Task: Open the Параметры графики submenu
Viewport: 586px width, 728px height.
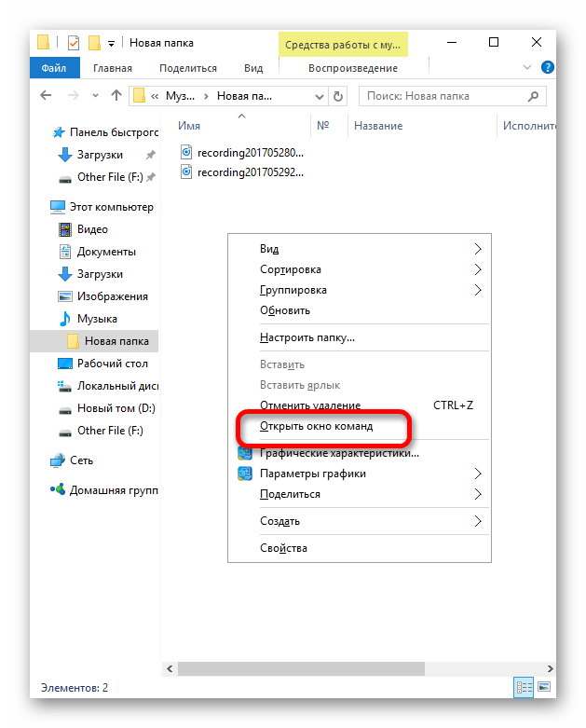Action: 359,474
